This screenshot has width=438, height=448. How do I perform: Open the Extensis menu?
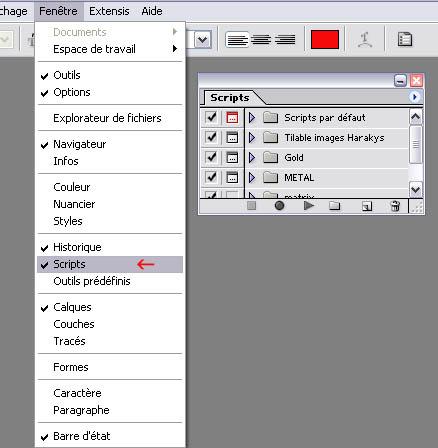tap(109, 11)
